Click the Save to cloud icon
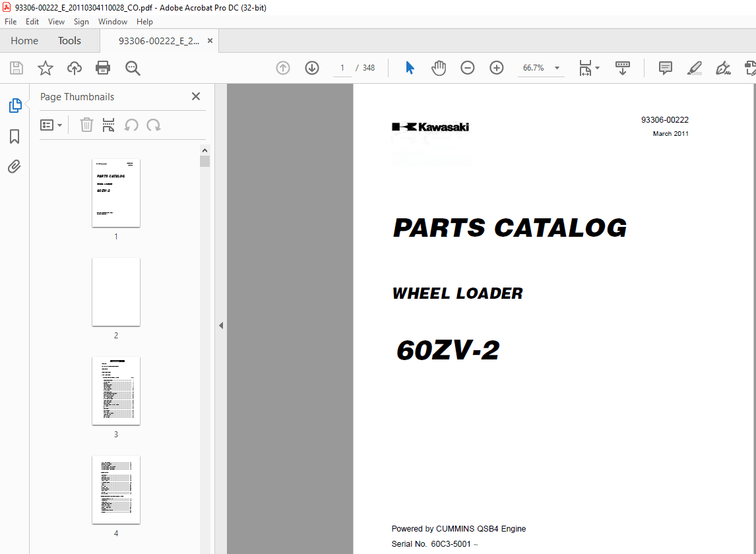The image size is (756, 554). [74, 68]
